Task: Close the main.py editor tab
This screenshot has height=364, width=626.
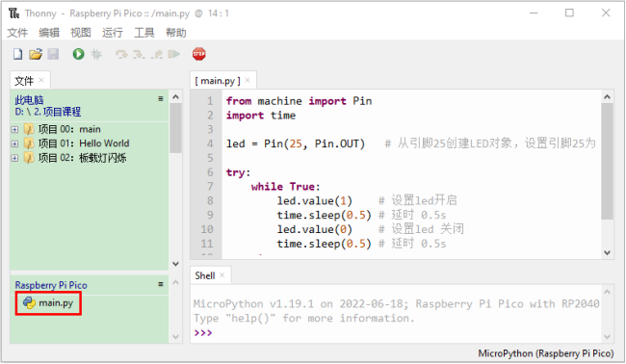Action: click(248, 80)
